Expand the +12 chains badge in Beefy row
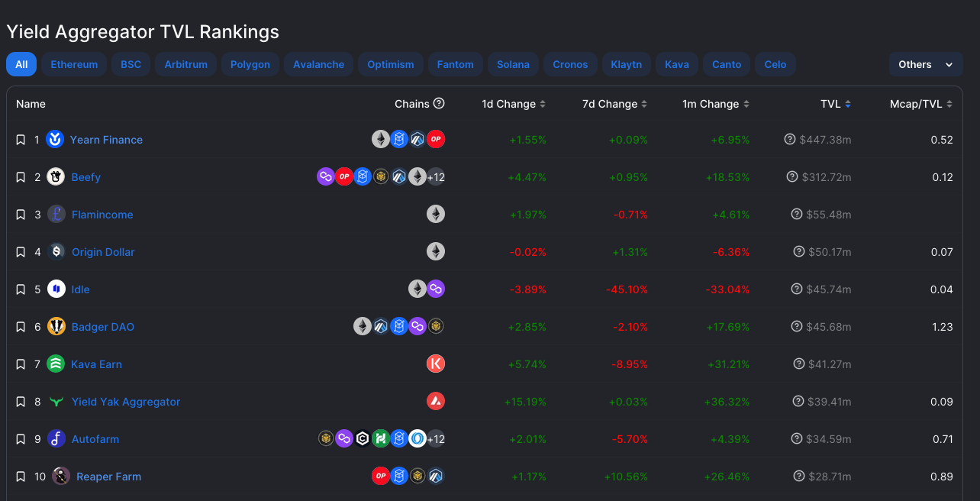 pos(436,176)
